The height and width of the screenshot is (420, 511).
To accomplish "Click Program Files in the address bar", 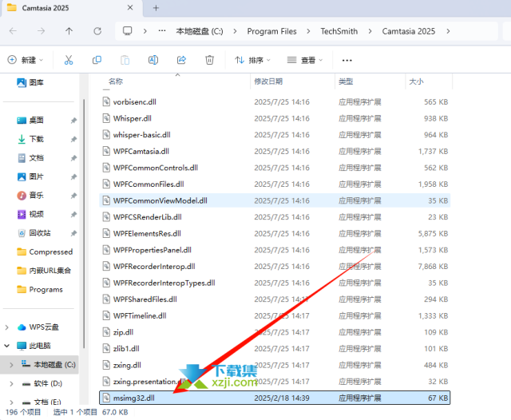I will pyautogui.click(x=271, y=31).
